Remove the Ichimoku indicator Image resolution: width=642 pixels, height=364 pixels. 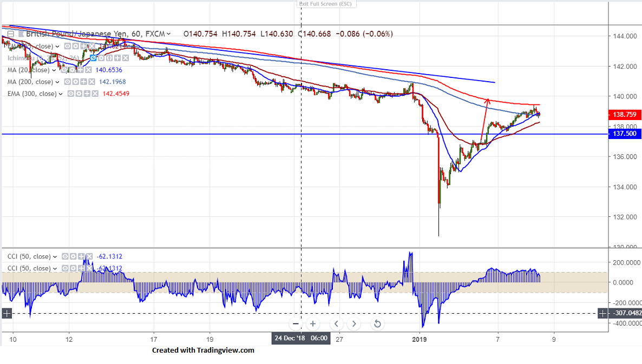[x=126, y=58]
